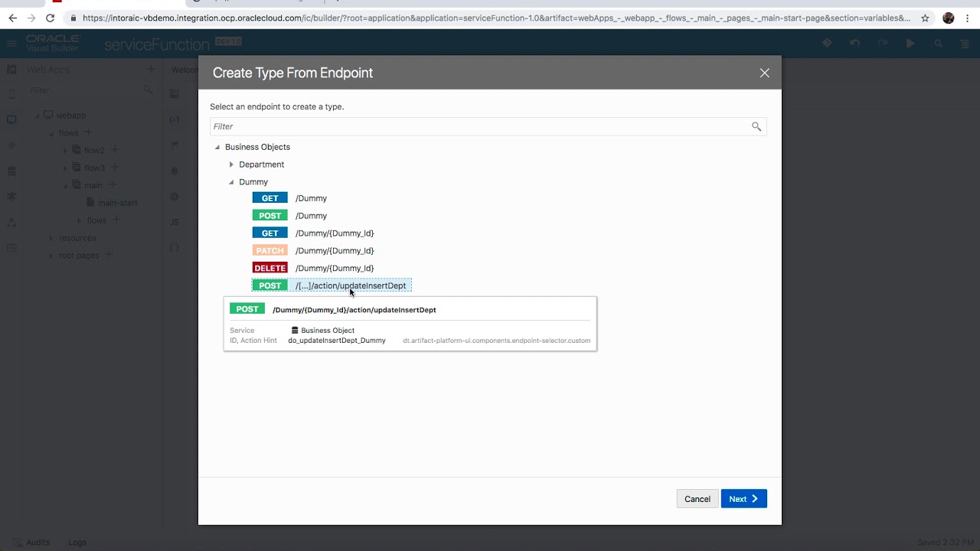Image resolution: width=980 pixels, height=551 pixels.
Task: Click Next in the Create Type dialog
Action: click(743, 499)
